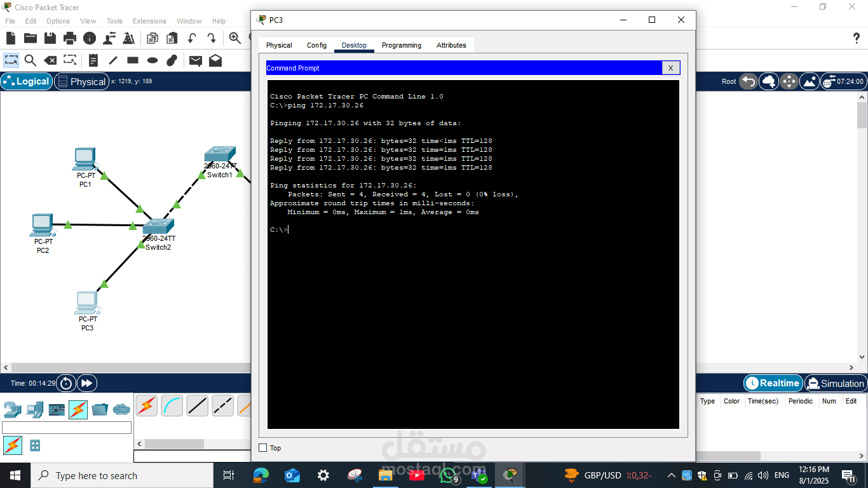
Task: Save the network with the floppy icon
Action: [x=50, y=38]
